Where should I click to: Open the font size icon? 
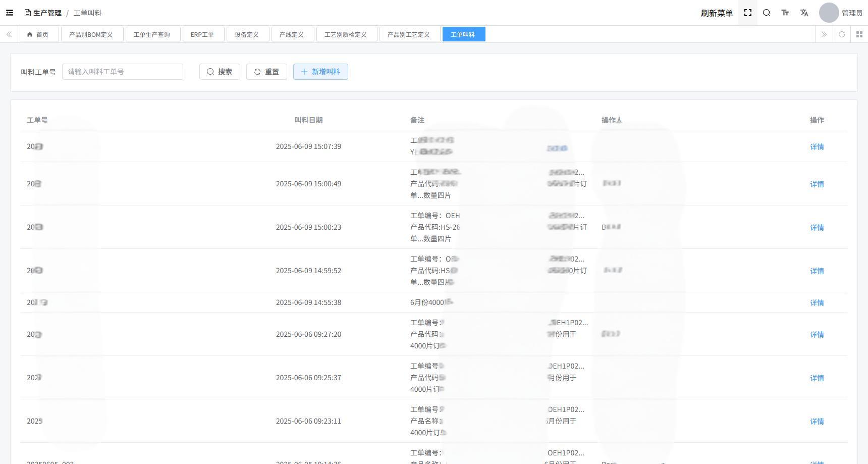coord(785,13)
